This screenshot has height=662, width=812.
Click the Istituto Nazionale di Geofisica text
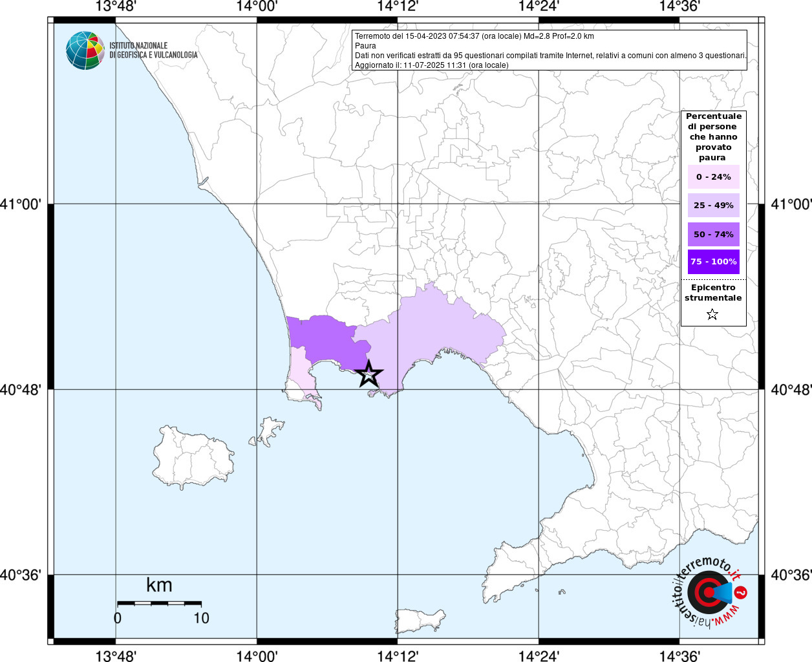click(x=153, y=50)
